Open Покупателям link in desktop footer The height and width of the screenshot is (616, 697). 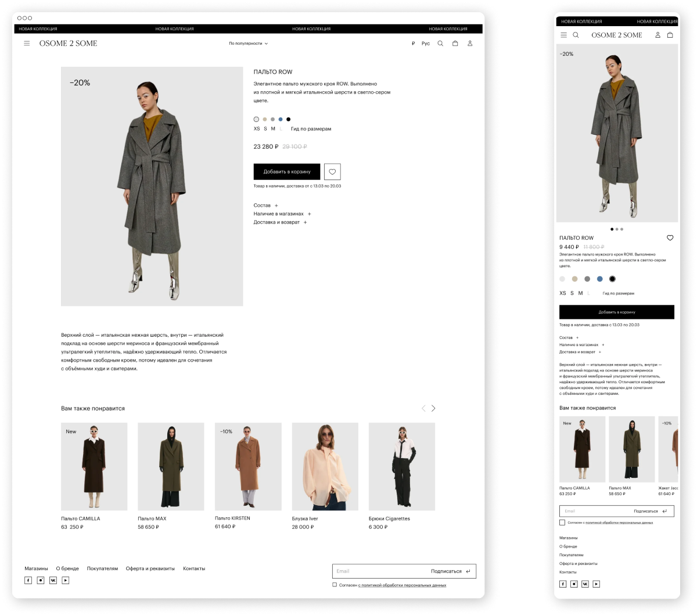[102, 569]
